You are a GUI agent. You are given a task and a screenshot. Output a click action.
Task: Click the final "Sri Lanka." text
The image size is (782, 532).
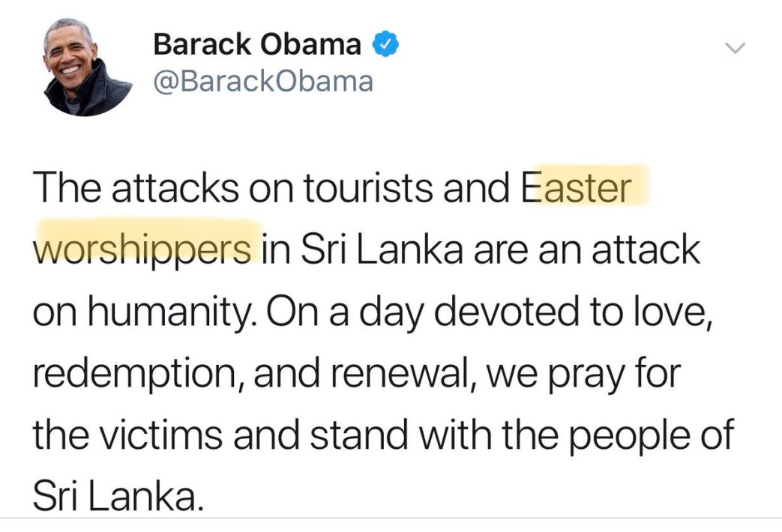[x=118, y=496]
